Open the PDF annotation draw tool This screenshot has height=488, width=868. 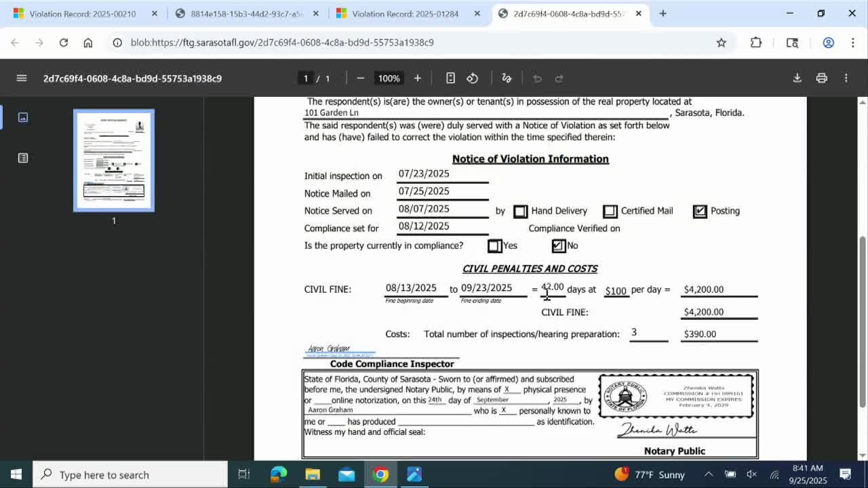click(506, 78)
